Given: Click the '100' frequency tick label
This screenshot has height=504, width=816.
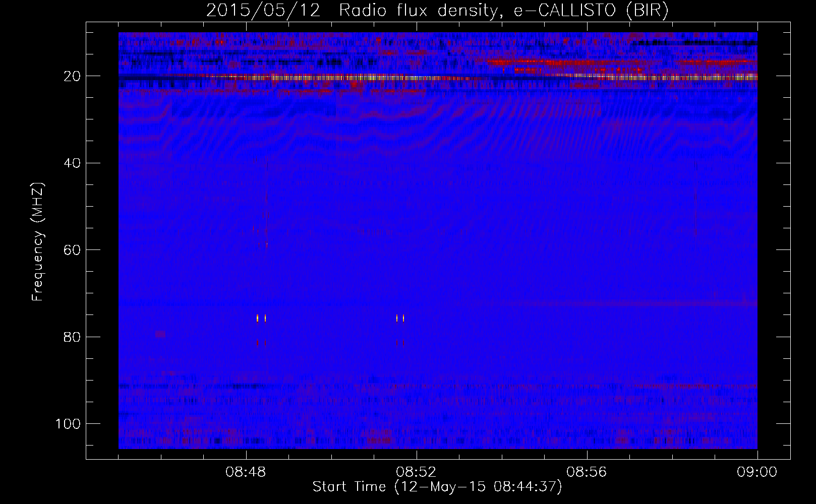Looking at the screenshot, I should (68, 424).
